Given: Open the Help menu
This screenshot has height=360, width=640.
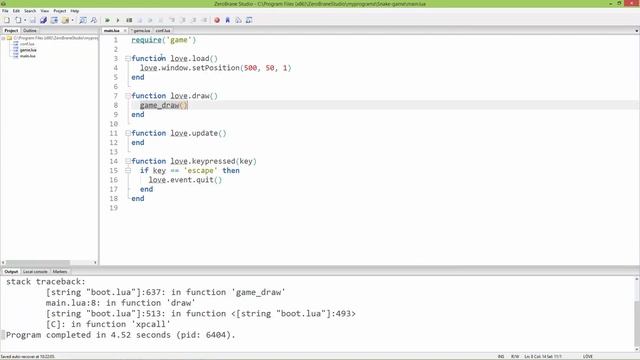Looking at the screenshot, I should pos(75,11).
